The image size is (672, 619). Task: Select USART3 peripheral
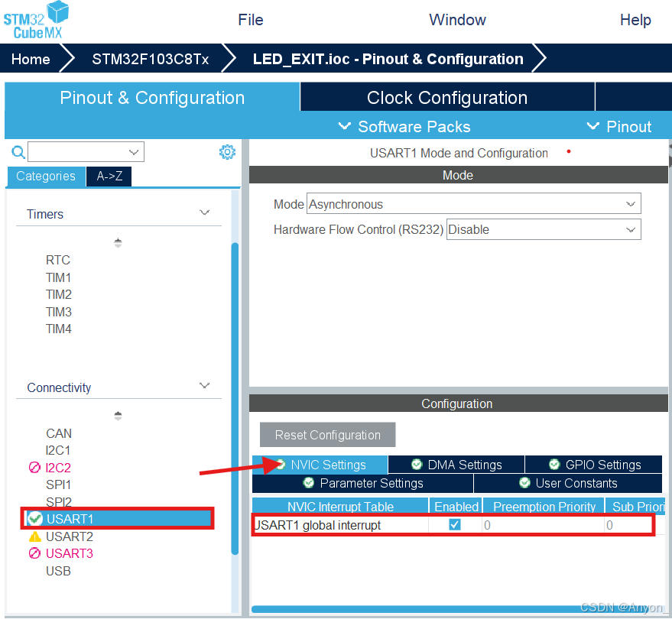[70, 553]
